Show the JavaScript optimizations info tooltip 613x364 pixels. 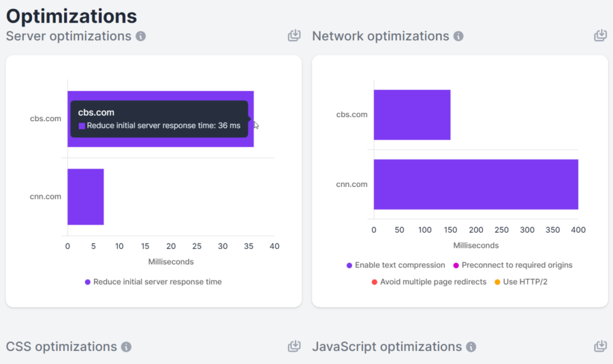point(471,347)
